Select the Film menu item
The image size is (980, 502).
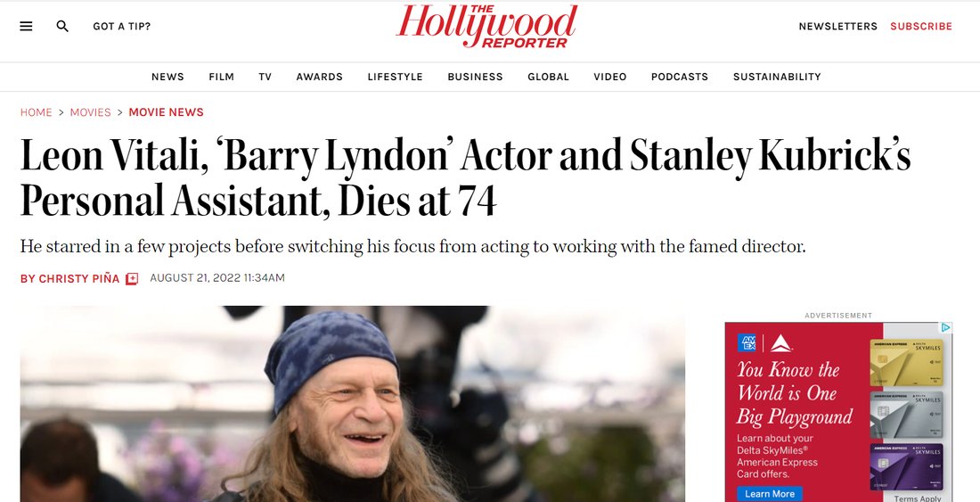(x=221, y=77)
